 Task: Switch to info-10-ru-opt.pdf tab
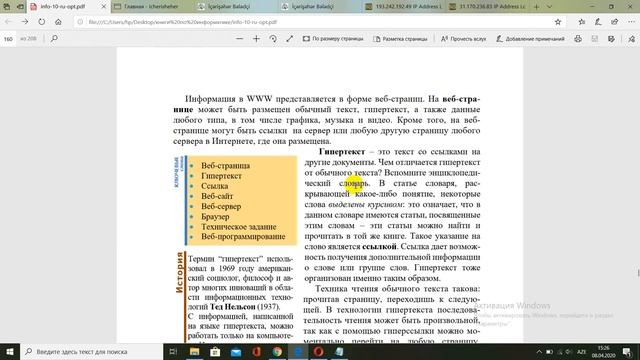coord(63,7)
